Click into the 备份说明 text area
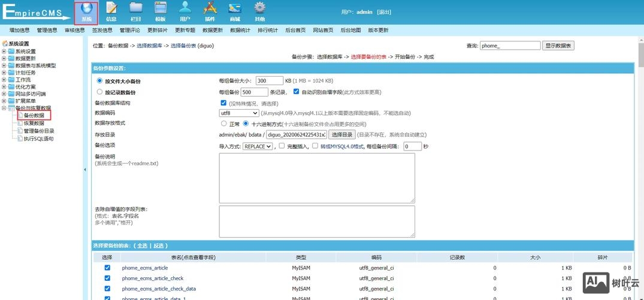This screenshot has height=300, width=644. point(317,178)
